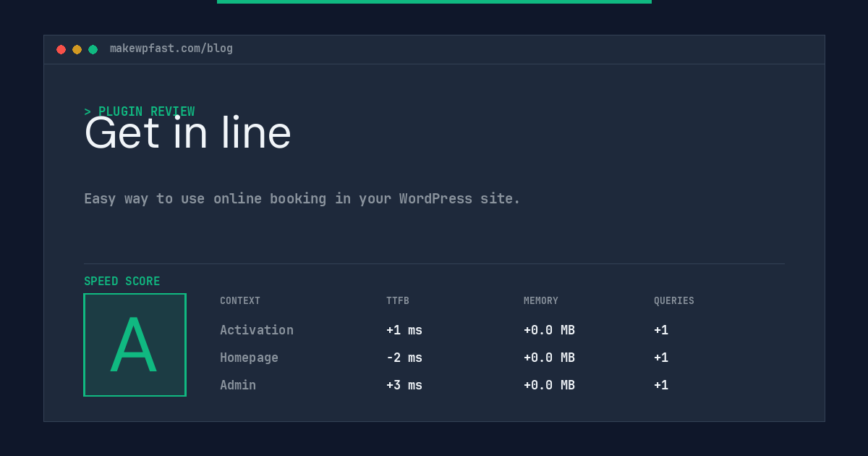Image resolution: width=868 pixels, height=456 pixels.
Task: Click the red close window dot
Action: 61,49
